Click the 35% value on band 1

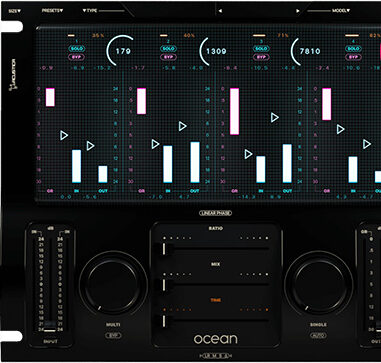coord(97,35)
